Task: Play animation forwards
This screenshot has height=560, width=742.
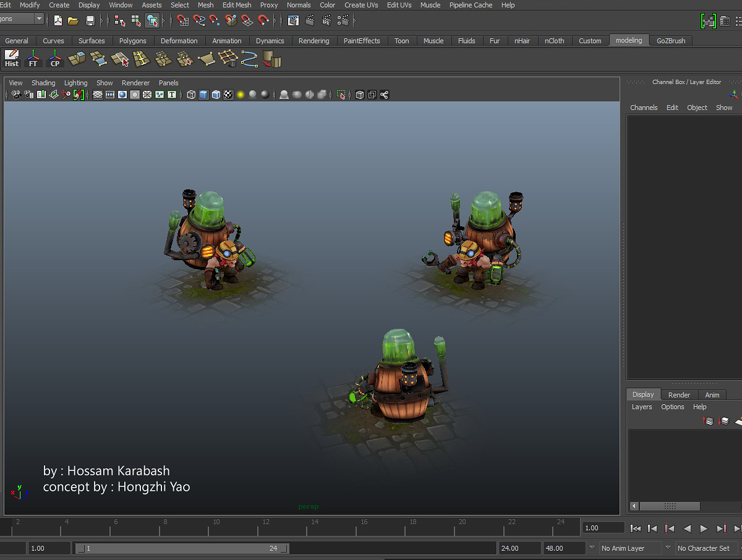Action: click(x=704, y=528)
